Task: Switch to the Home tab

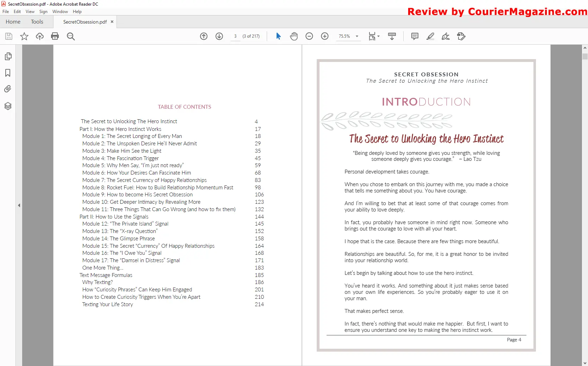Action: coord(13,22)
